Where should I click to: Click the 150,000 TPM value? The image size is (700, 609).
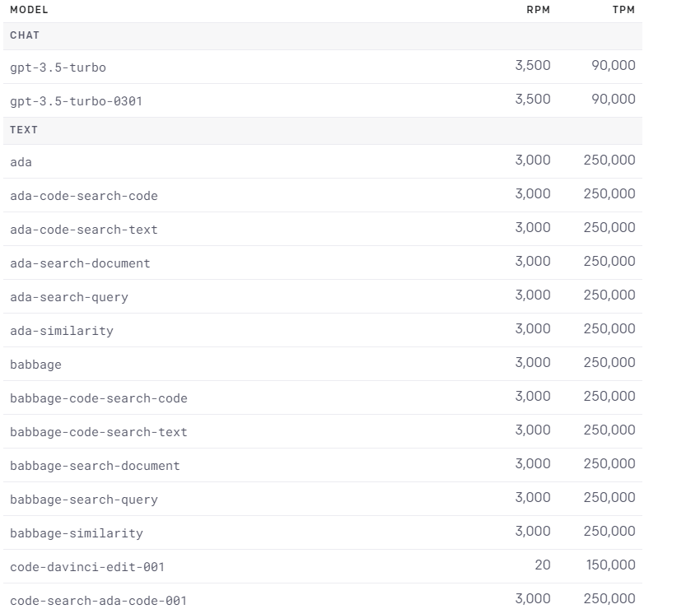611,565
